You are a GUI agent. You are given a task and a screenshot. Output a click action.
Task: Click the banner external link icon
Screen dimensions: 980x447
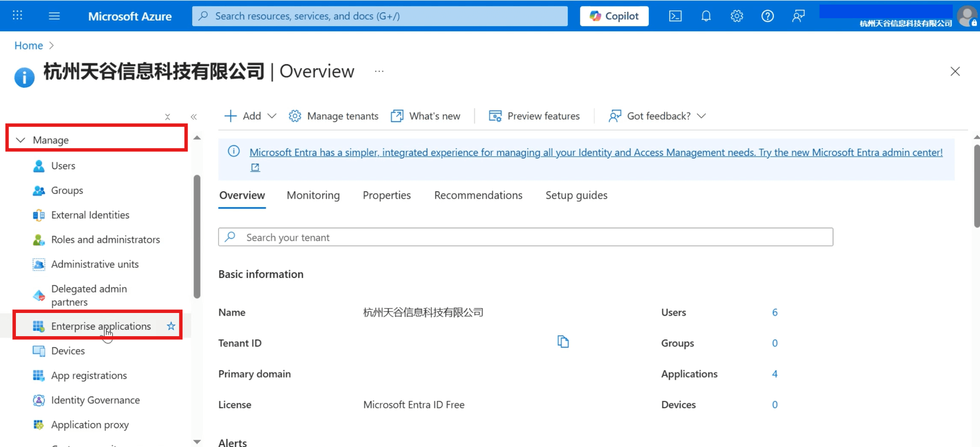(x=255, y=168)
